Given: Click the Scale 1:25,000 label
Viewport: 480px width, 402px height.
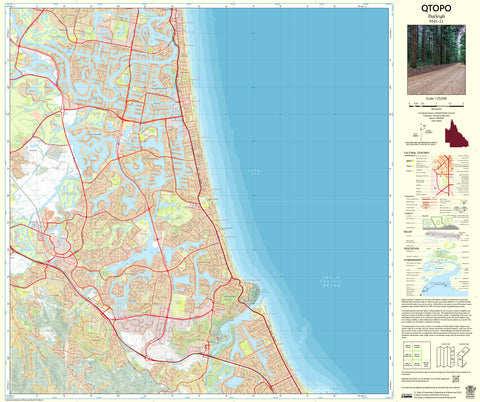Looking at the screenshot, I should (x=436, y=99).
